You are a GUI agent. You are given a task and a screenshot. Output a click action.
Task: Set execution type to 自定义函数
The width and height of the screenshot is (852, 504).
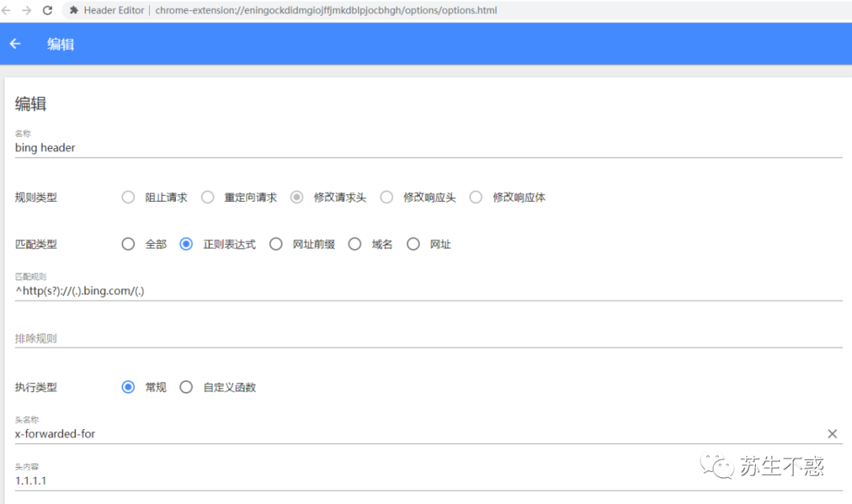[x=186, y=387]
